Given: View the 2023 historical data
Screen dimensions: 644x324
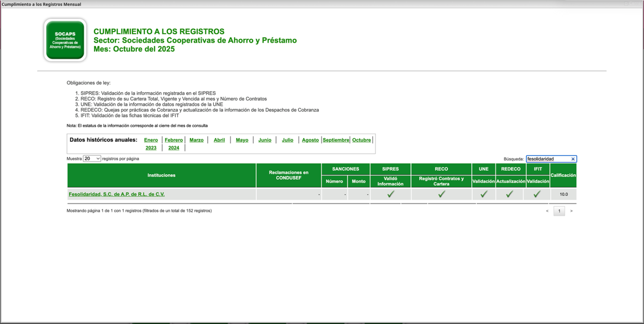Looking at the screenshot, I should click(x=151, y=148).
